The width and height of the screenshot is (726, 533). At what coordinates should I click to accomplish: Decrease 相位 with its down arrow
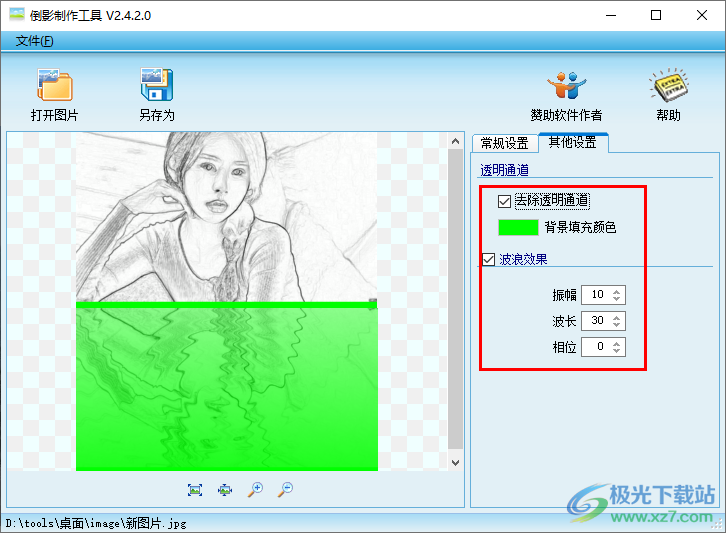click(616, 351)
